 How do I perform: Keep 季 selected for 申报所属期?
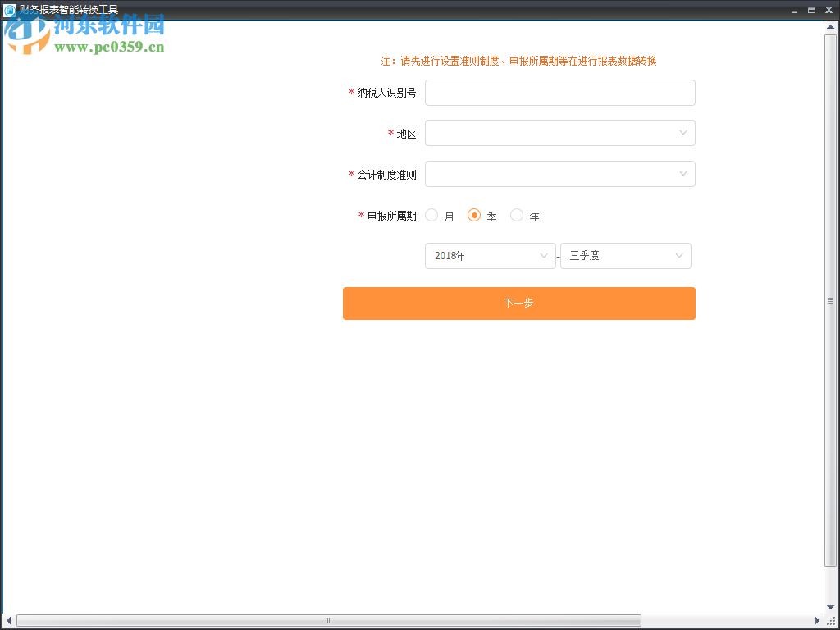coord(474,215)
